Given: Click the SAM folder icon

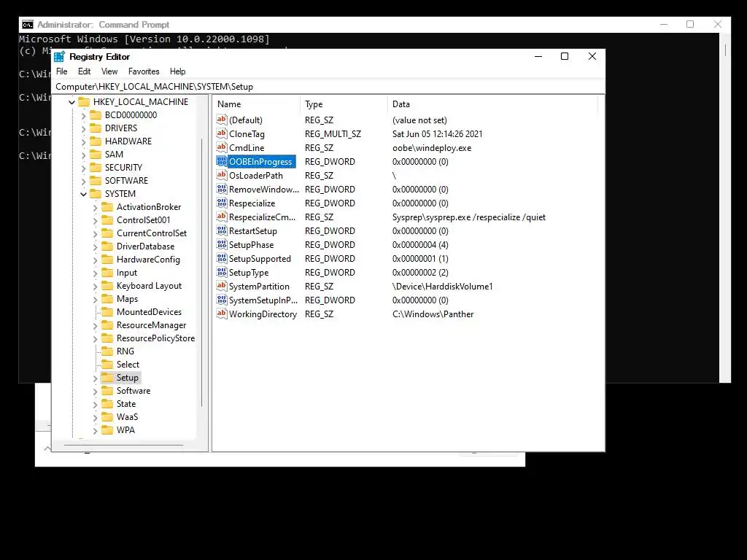Looking at the screenshot, I should tap(96, 155).
